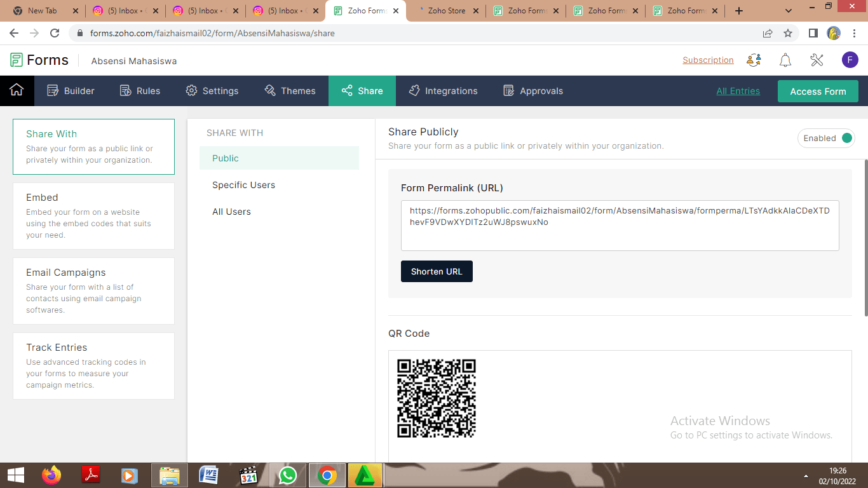
Task: Open the green triangle app on taskbar
Action: [x=366, y=475]
